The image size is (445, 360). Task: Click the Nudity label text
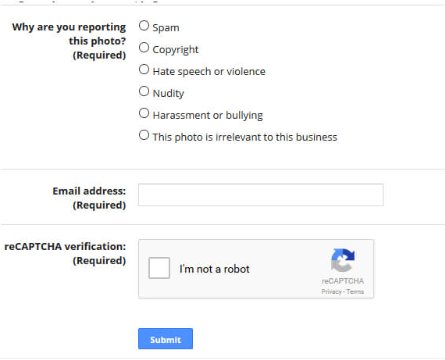click(168, 93)
